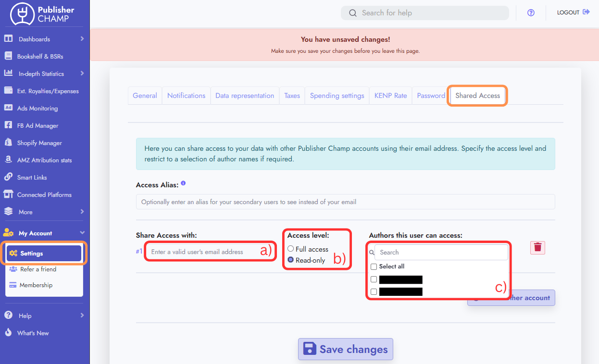
Task: Click the Ext. Royalties/Expenses wallet icon
Action: point(8,90)
